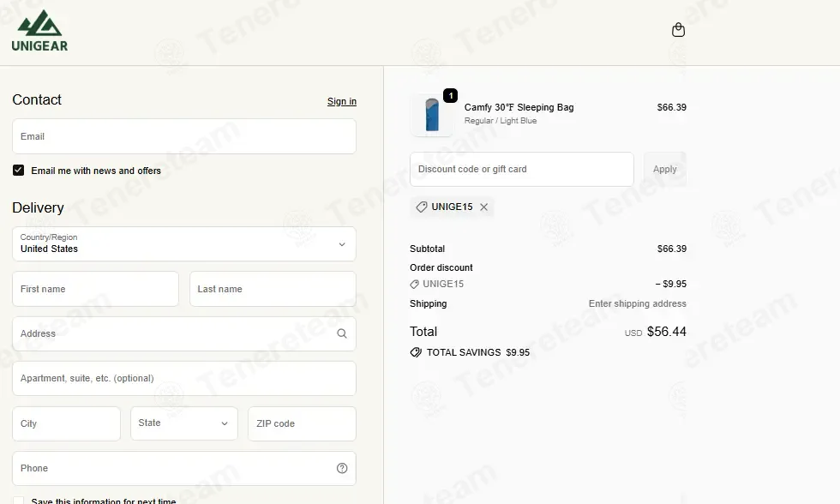Click the − $9.95 discount amount
The image size is (840, 504).
[670, 284]
